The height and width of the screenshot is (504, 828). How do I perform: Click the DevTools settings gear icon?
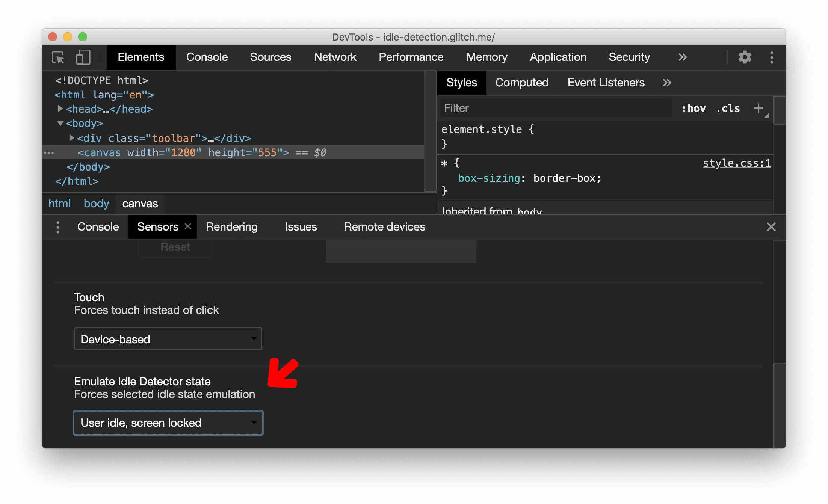tap(745, 57)
